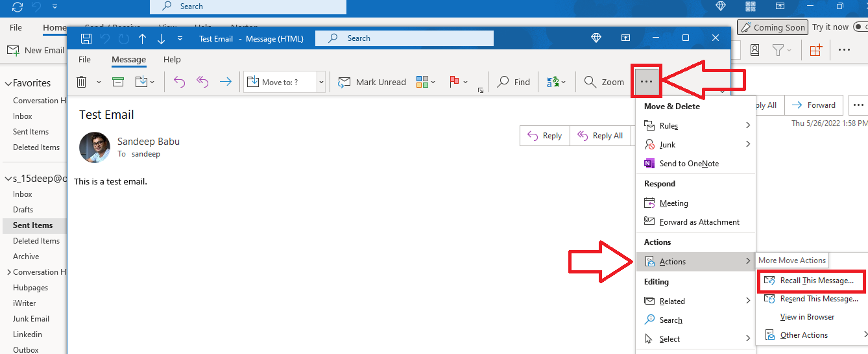Open the Select submenu

696,339
